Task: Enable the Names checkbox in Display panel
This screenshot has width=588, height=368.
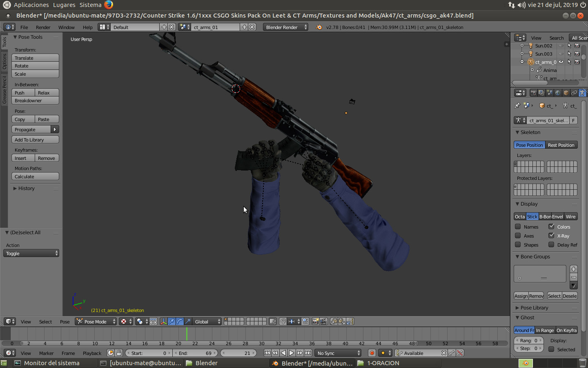Action: coord(519,227)
